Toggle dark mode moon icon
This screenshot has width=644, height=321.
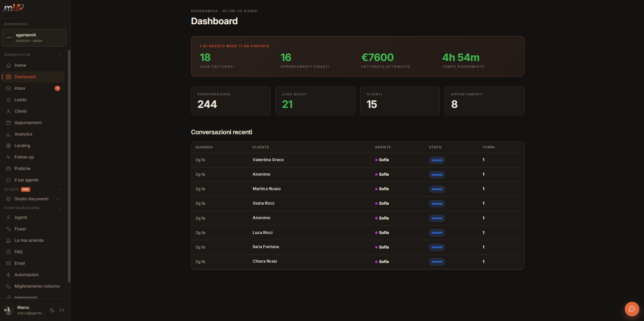(52, 310)
